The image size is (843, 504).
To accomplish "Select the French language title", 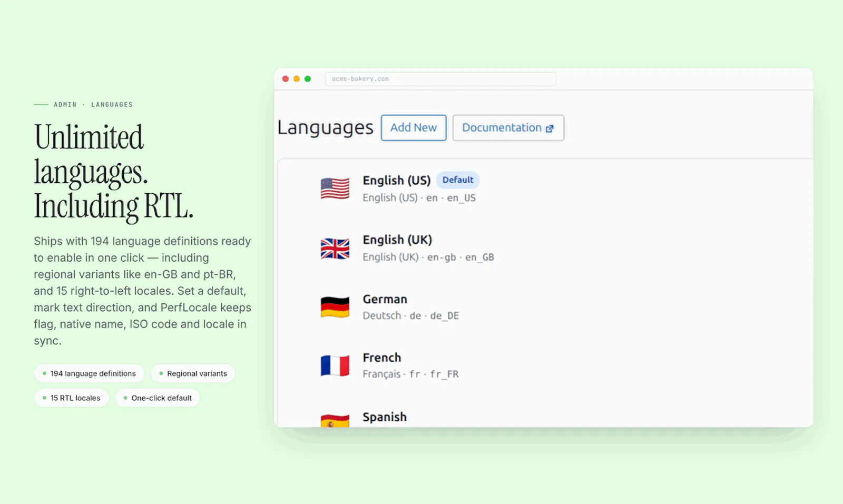I will 382,358.
